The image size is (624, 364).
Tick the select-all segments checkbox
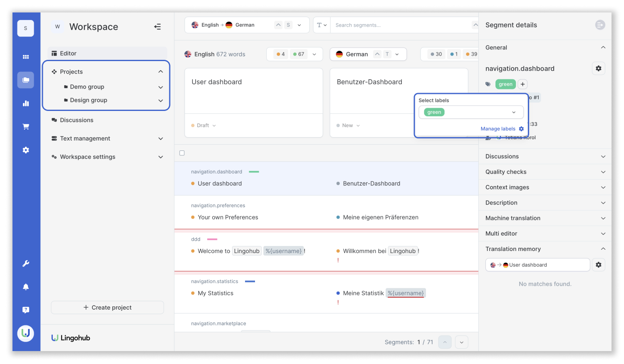pyautogui.click(x=182, y=153)
